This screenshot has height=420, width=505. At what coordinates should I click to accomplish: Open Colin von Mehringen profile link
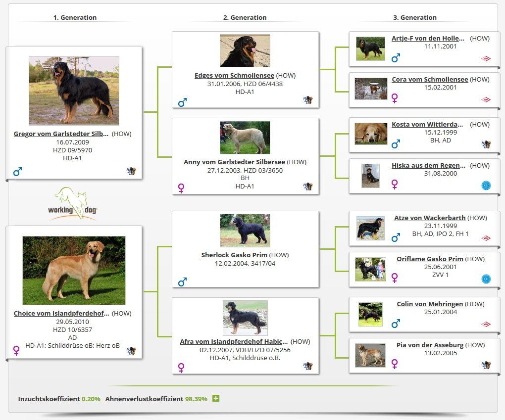pos(430,304)
